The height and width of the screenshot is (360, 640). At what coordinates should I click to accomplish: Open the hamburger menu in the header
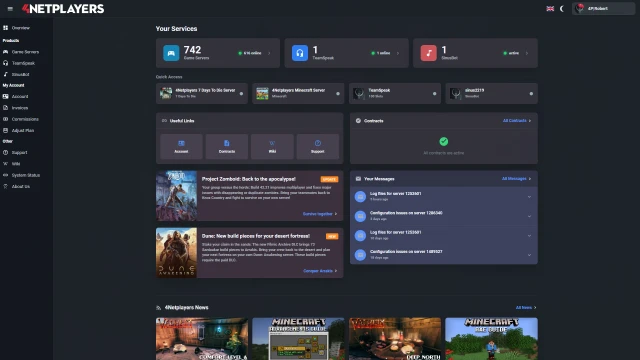tap(10, 9)
